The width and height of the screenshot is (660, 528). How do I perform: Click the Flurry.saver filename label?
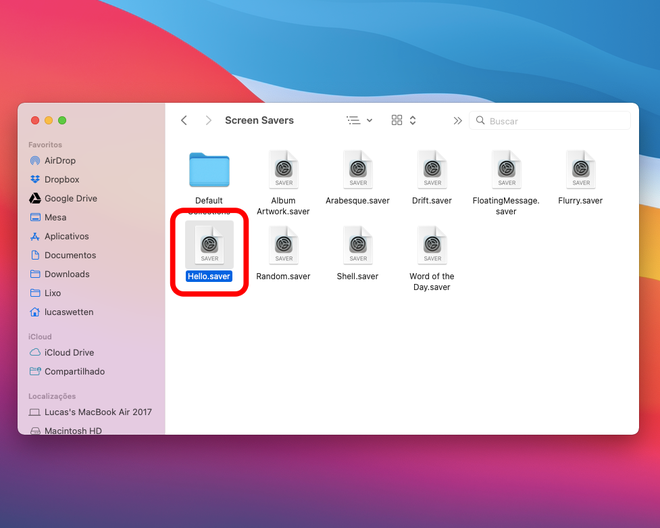[580, 200]
